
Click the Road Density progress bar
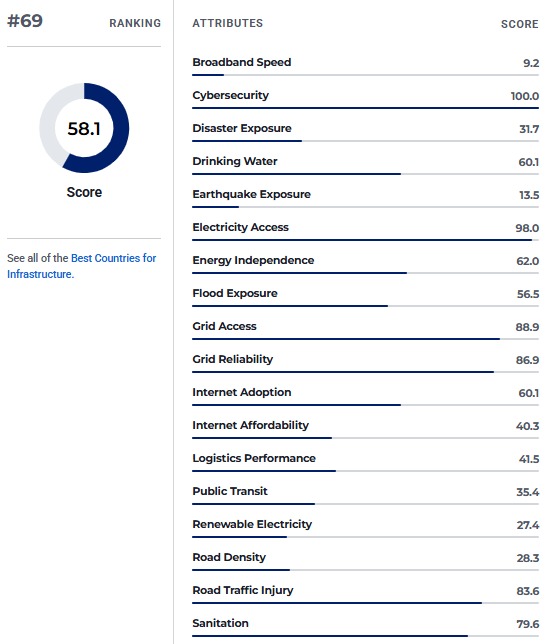365,570
